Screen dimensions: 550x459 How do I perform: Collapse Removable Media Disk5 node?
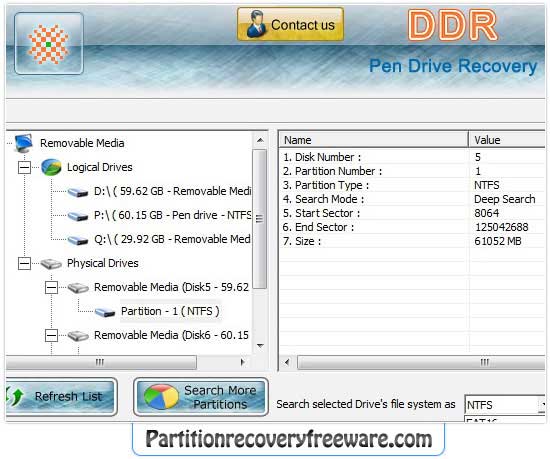(51, 288)
